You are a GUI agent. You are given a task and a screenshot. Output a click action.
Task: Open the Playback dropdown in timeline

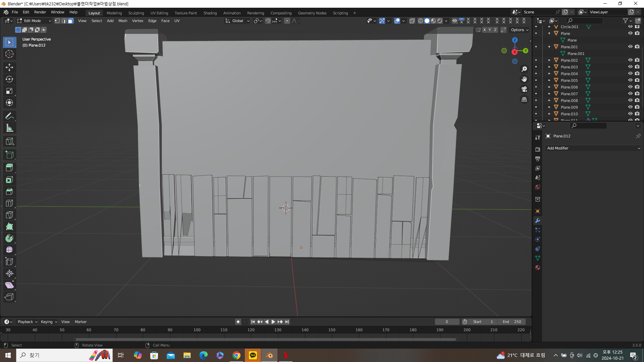(x=27, y=322)
